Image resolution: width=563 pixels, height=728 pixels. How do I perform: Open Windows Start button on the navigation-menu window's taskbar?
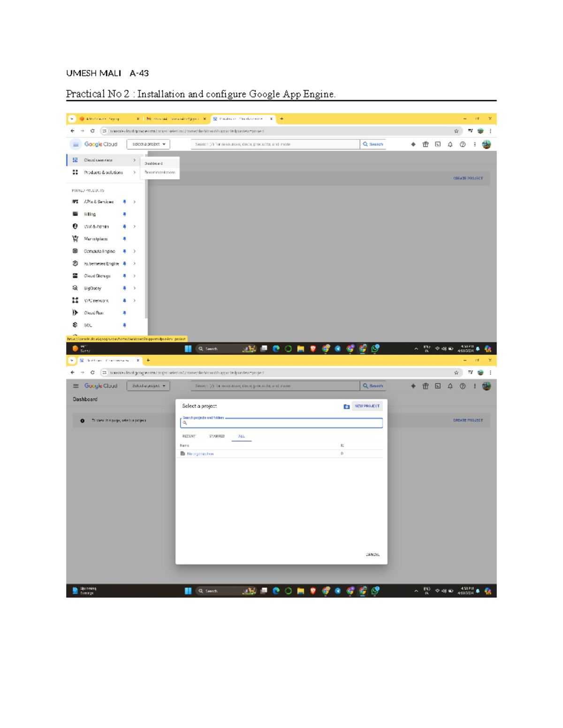pos(188,349)
